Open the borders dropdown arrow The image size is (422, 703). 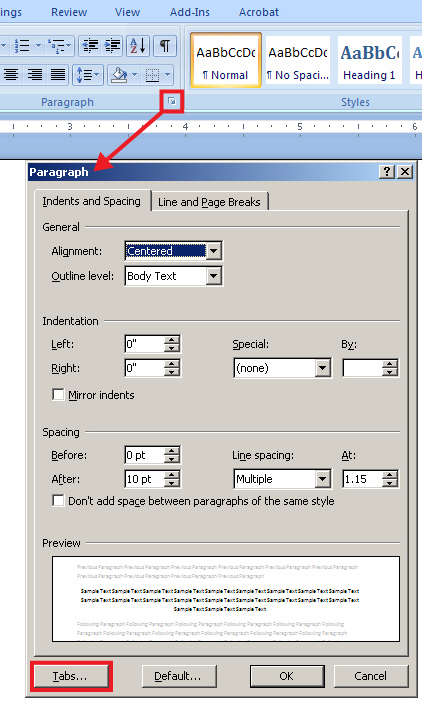pos(168,74)
